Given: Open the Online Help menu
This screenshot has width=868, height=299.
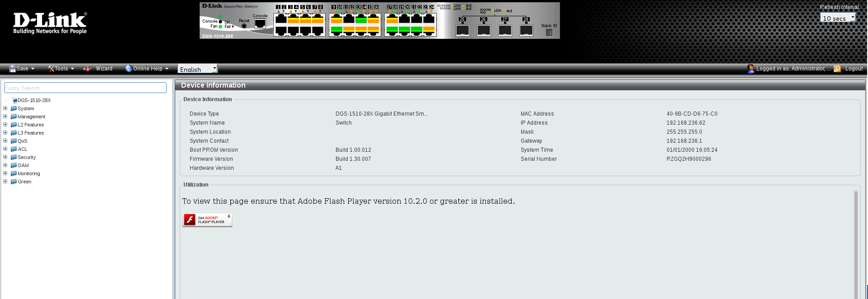Looking at the screenshot, I should 148,69.
